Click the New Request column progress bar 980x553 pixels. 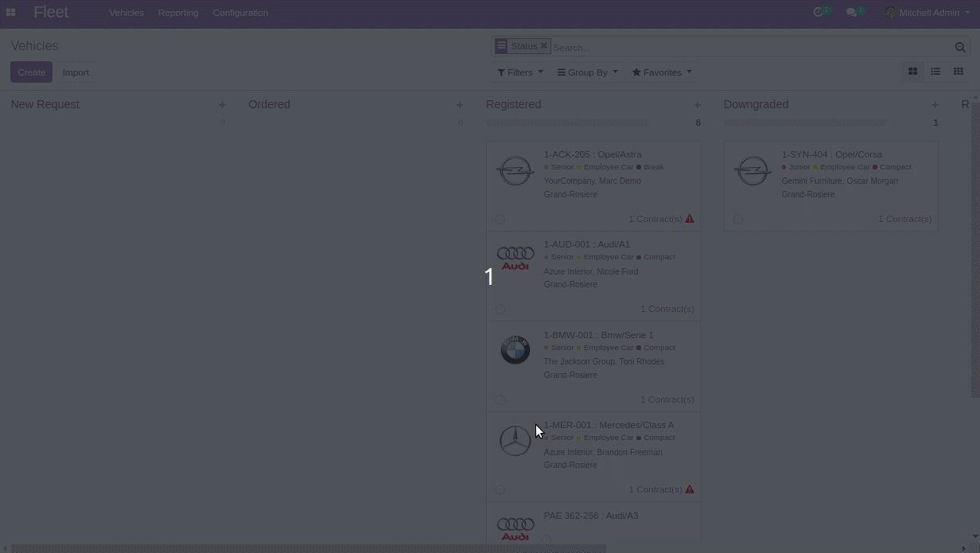(x=91, y=123)
